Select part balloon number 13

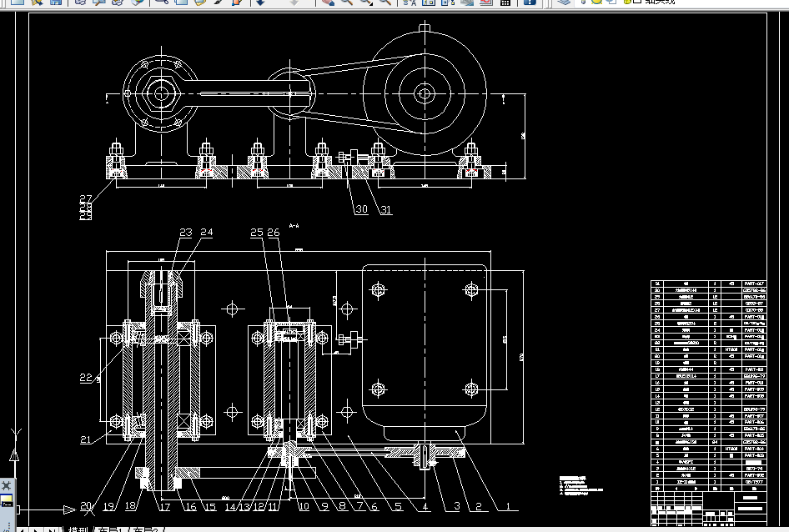(244, 506)
